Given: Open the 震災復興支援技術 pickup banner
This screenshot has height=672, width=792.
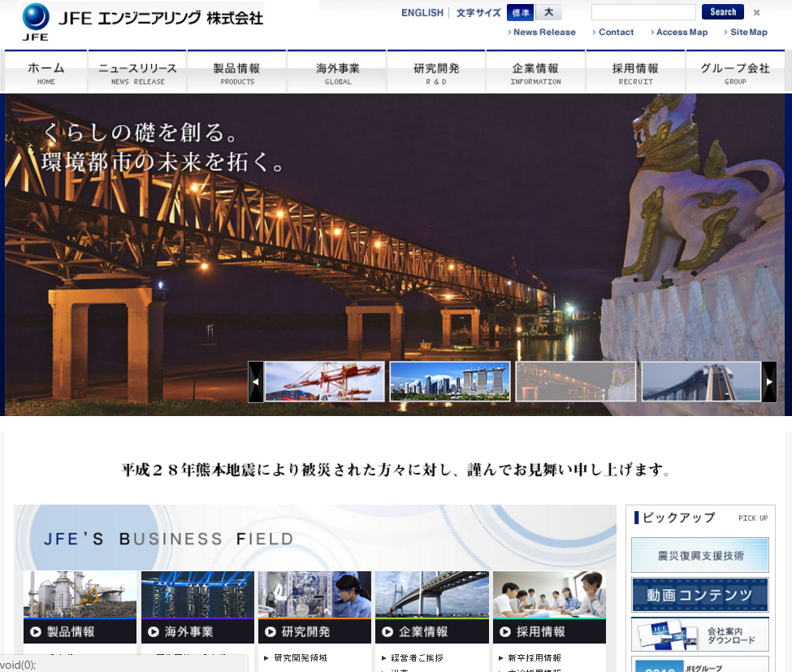Looking at the screenshot, I should (700, 555).
